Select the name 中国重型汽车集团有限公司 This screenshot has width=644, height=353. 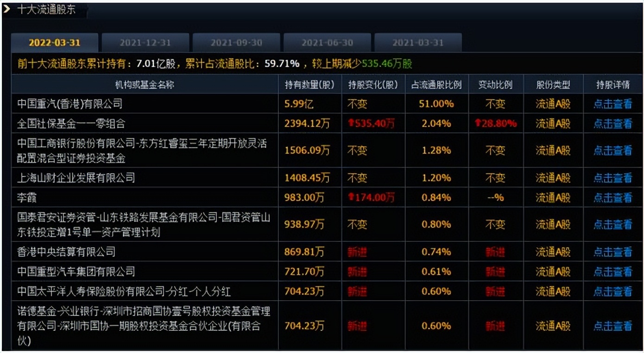pos(76,271)
